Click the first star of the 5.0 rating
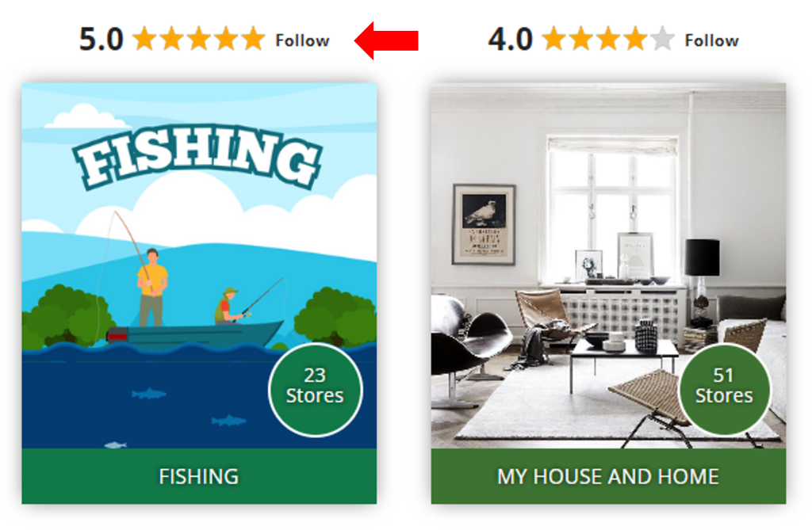This screenshot has height=530, width=812. pos(144,39)
